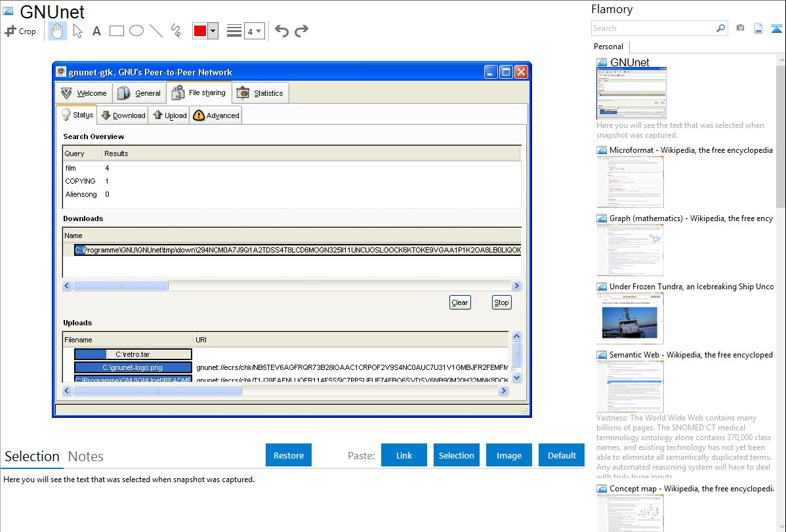Pick the rectangle drawing tool
Image resolution: width=786 pixels, height=532 pixels.
click(x=116, y=31)
